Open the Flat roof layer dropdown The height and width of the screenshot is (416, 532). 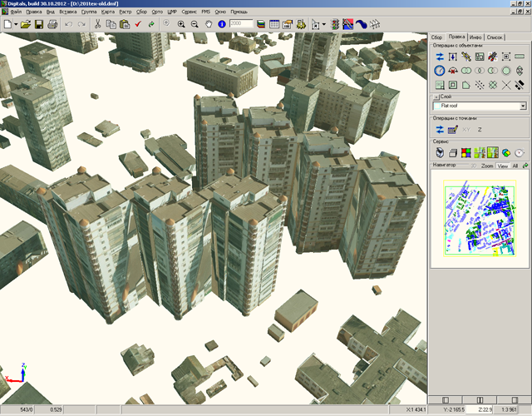[x=523, y=106]
